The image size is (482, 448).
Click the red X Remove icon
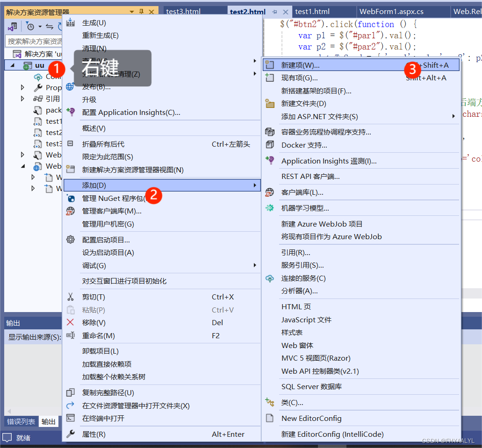click(x=71, y=322)
